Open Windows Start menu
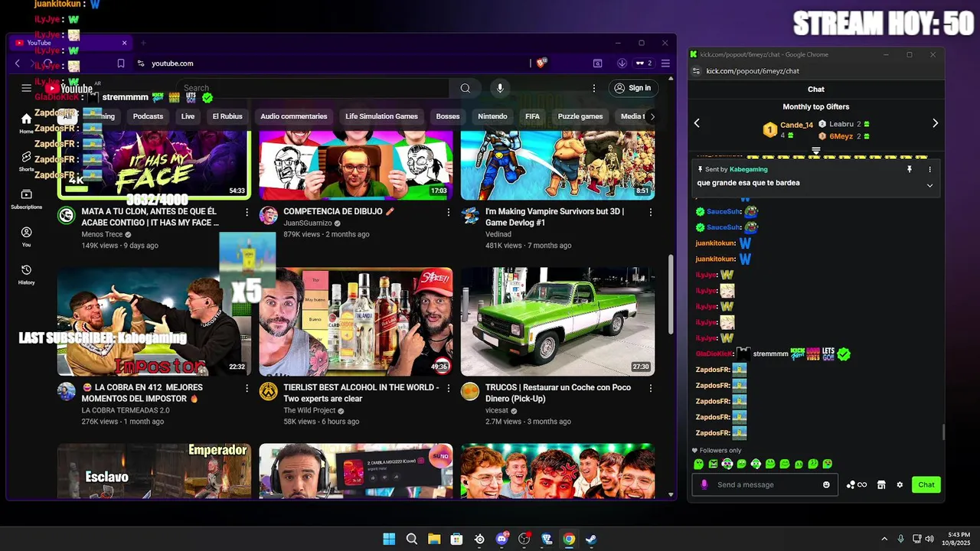The width and height of the screenshot is (980, 551). 389,539
